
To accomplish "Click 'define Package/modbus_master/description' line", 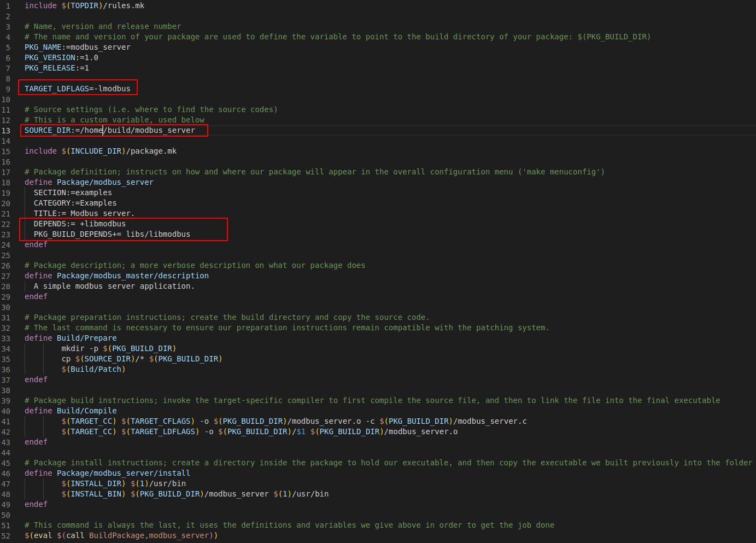I will 116,276.
